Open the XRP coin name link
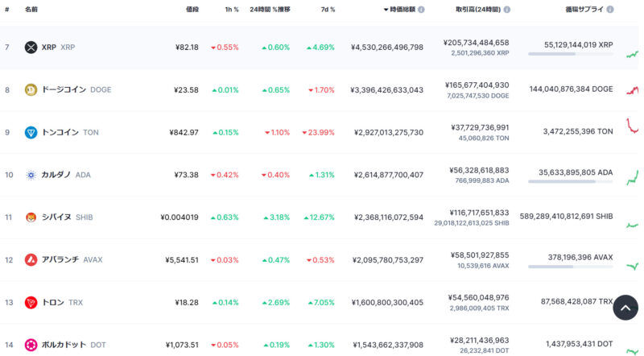 [x=58, y=48]
